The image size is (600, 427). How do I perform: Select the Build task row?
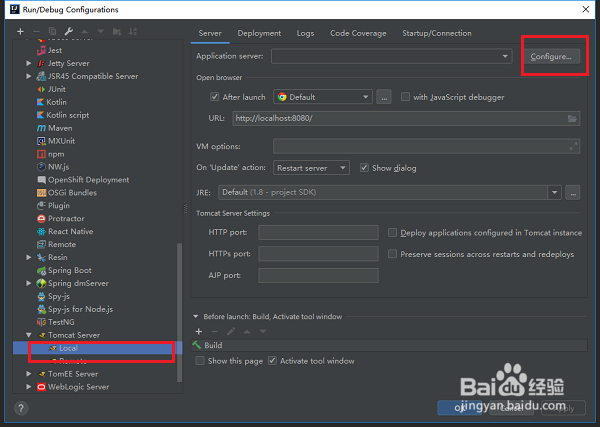tap(389, 346)
